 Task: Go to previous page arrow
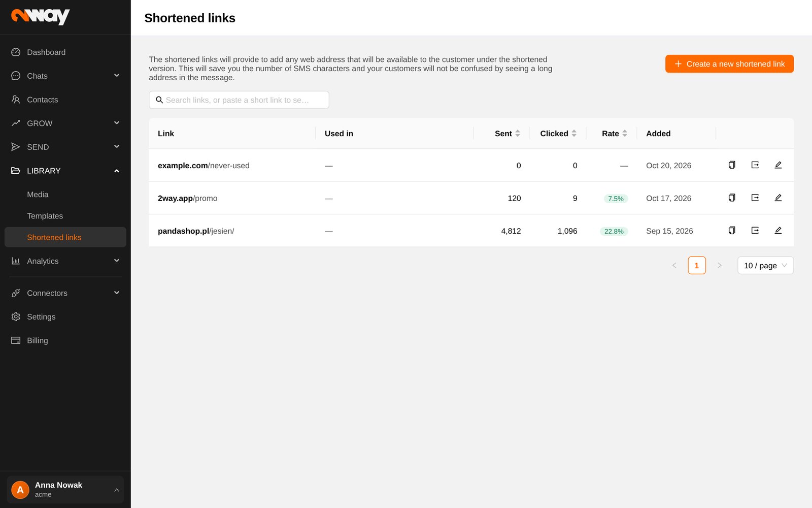pos(674,265)
